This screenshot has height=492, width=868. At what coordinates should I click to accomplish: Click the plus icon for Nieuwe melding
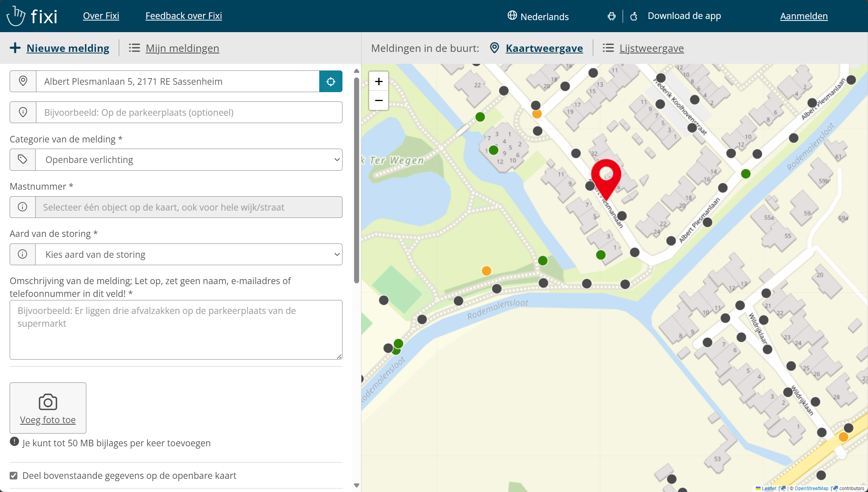(15, 48)
